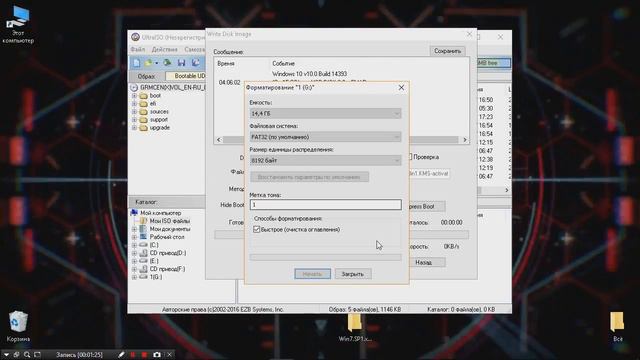Select drive (E:) in catalog tree

[x=154, y=261]
